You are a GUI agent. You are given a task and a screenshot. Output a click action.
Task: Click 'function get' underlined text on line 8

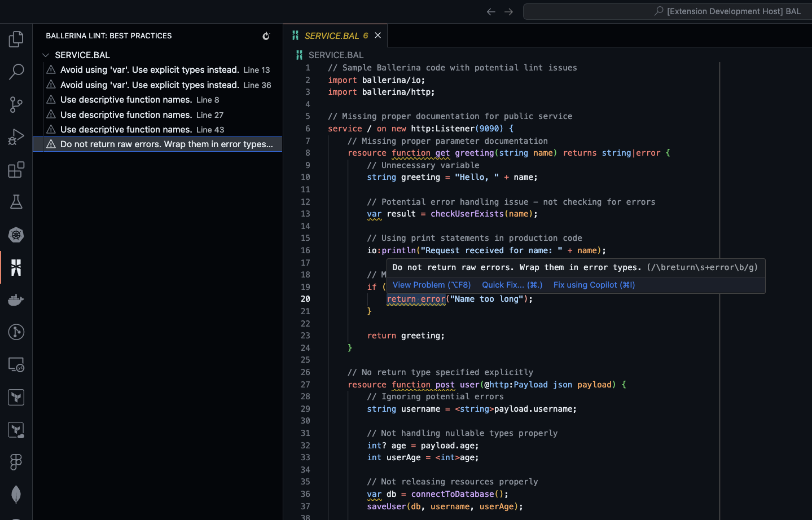pyautogui.click(x=421, y=153)
